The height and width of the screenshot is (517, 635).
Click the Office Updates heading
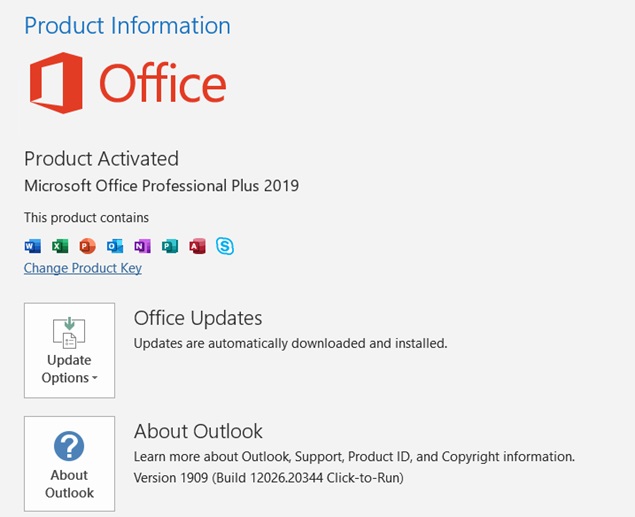pyautogui.click(x=198, y=318)
